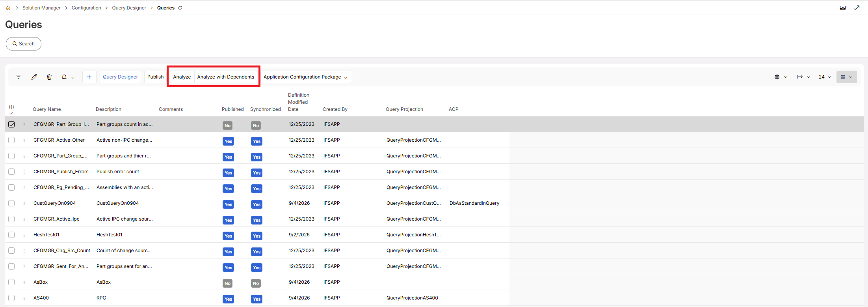The height and width of the screenshot is (307, 868).
Task: Go to Configuration breadcrumb
Action: pyautogui.click(x=86, y=8)
